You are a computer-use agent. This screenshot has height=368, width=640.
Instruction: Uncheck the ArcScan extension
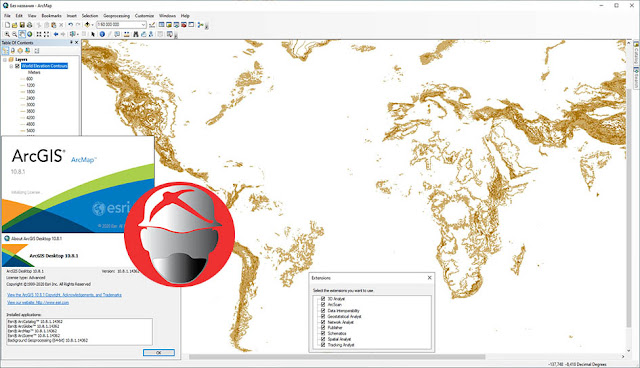click(x=323, y=304)
